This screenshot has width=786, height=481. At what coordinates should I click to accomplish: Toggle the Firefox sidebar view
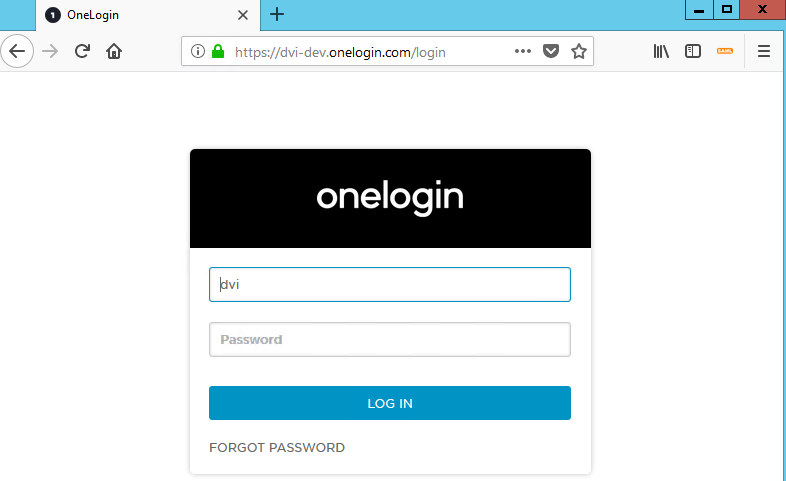click(692, 52)
